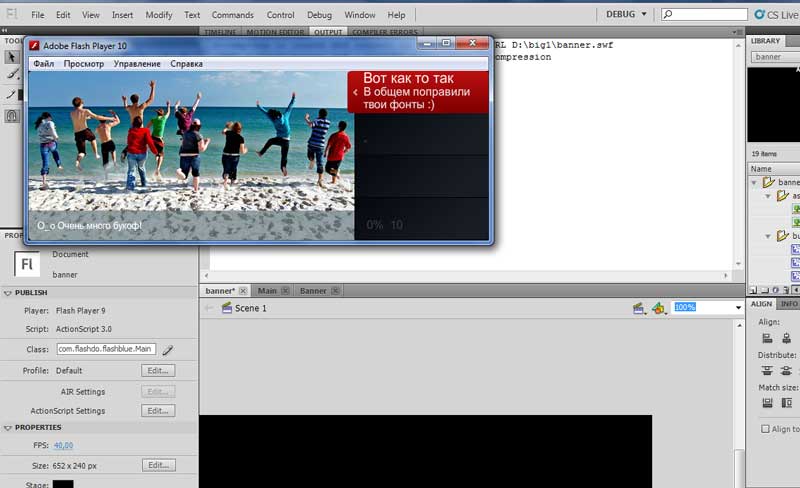
Task: Toggle the Snap to Objects magnet icon
Action: click(x=12, y=116)
